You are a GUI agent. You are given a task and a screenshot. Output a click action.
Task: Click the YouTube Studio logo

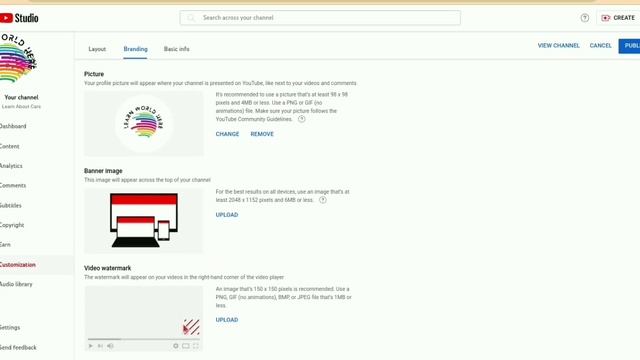[x=19, y=18]
